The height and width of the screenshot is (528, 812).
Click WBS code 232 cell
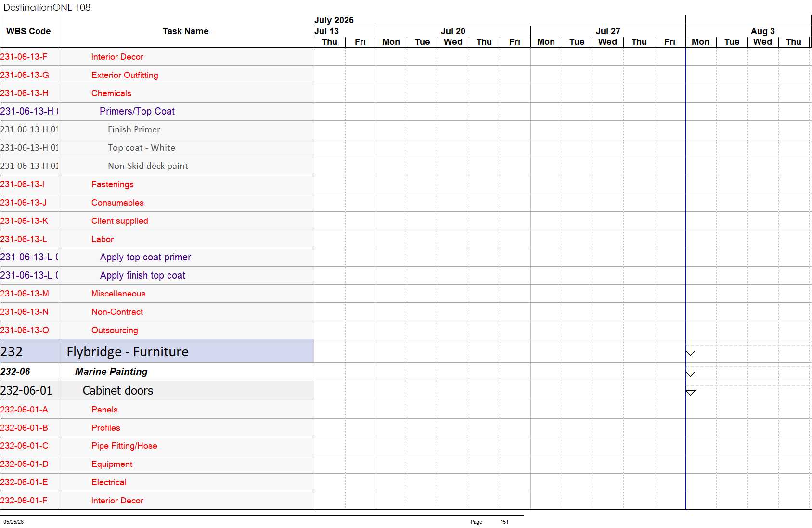tap(29, 351)
